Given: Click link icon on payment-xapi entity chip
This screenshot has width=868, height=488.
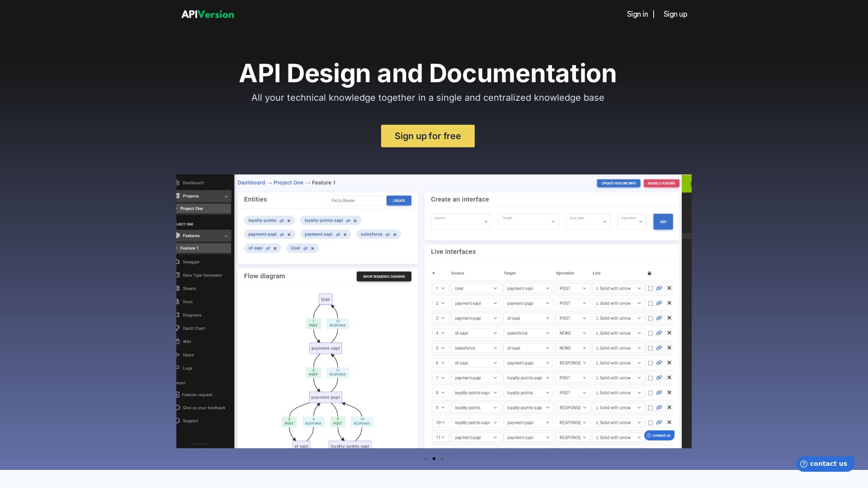Looking at the screenshot, I should point(338,235).
